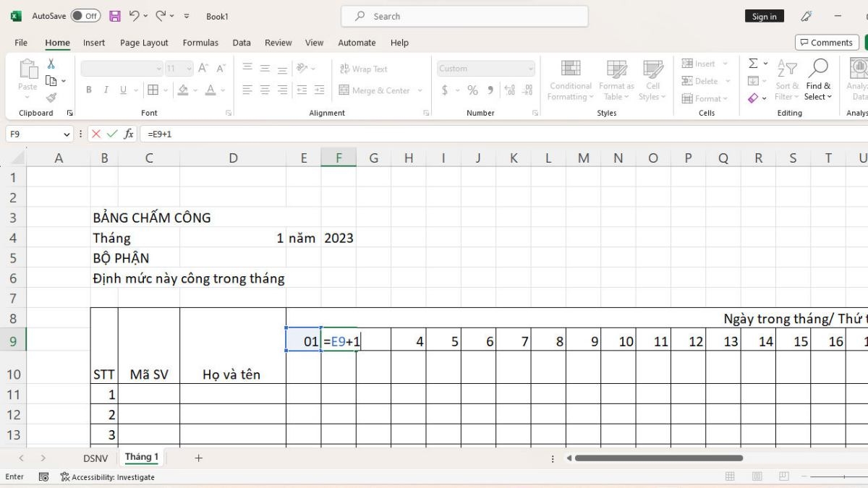Open Customize Quick Access Toolbar dropdown
This screenshot has height=488, width=868.
187,16
